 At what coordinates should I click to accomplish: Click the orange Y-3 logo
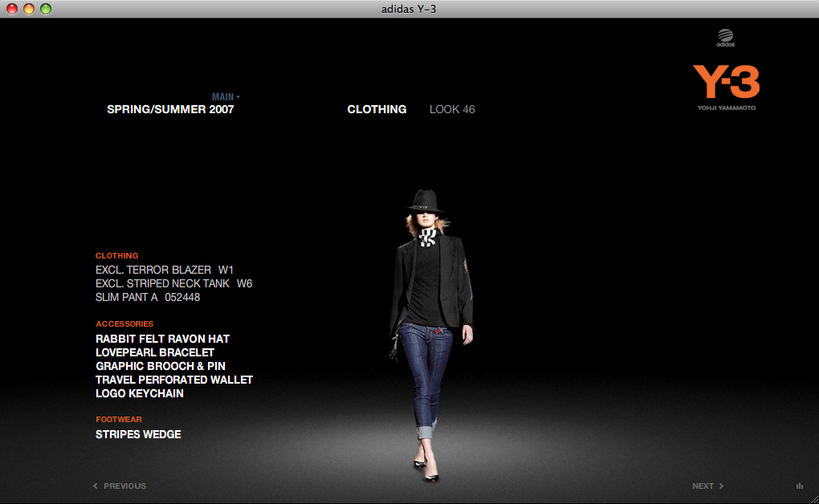726,82
